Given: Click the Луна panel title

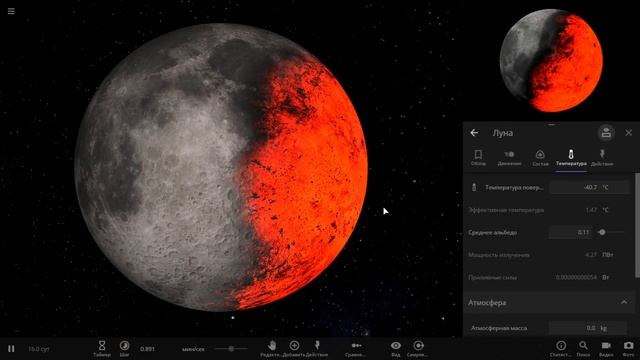Looking at the screenshot, I should coord(502,133).
